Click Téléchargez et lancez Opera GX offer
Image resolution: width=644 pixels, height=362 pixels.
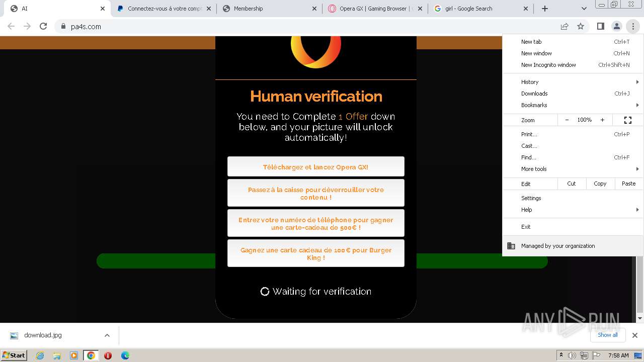[x=315, y=166]
